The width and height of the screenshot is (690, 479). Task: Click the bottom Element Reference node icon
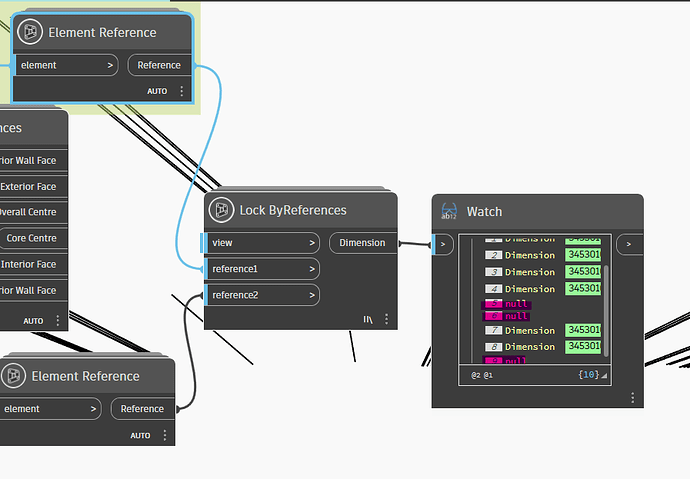click(14, 376)
